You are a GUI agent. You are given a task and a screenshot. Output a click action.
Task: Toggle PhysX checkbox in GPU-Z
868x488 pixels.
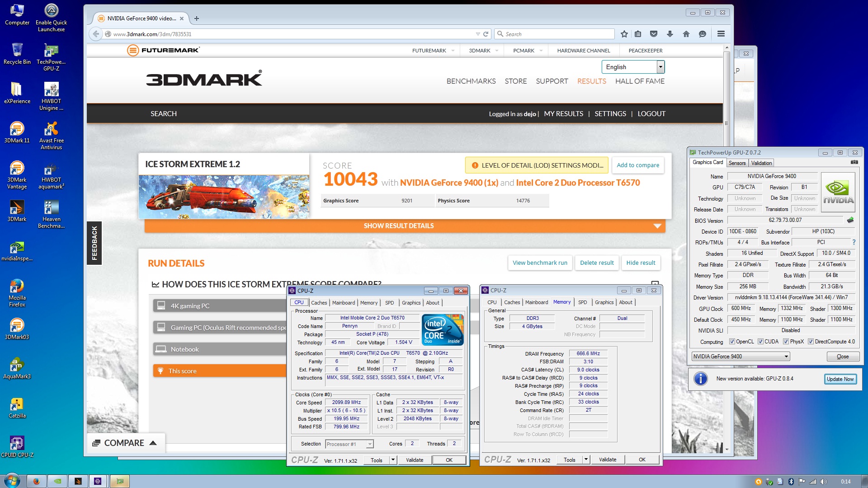(x=786, y=342)
